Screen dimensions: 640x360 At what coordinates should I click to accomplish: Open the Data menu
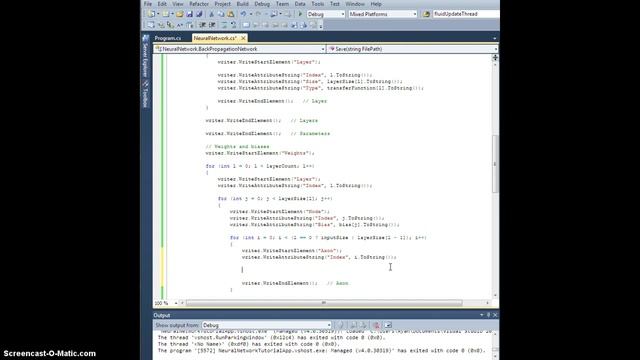[300, 4]
